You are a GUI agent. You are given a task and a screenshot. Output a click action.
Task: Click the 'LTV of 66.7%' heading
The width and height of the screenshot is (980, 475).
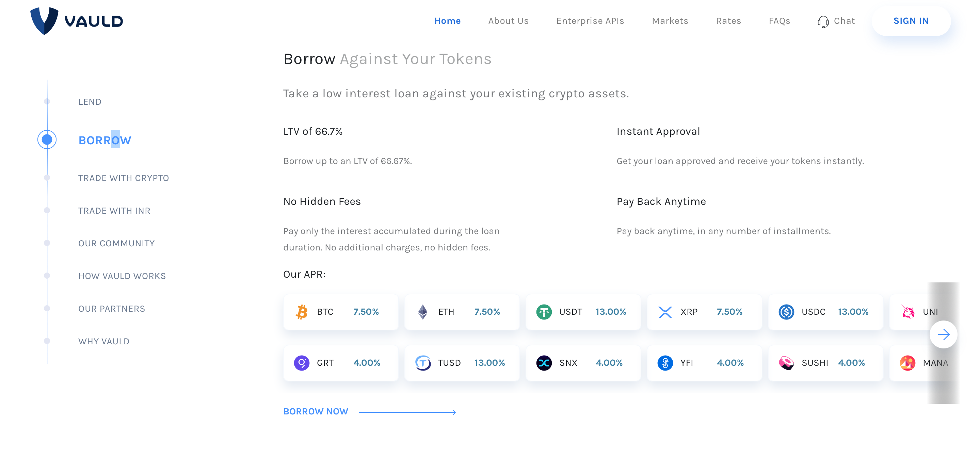click(313, 132)
